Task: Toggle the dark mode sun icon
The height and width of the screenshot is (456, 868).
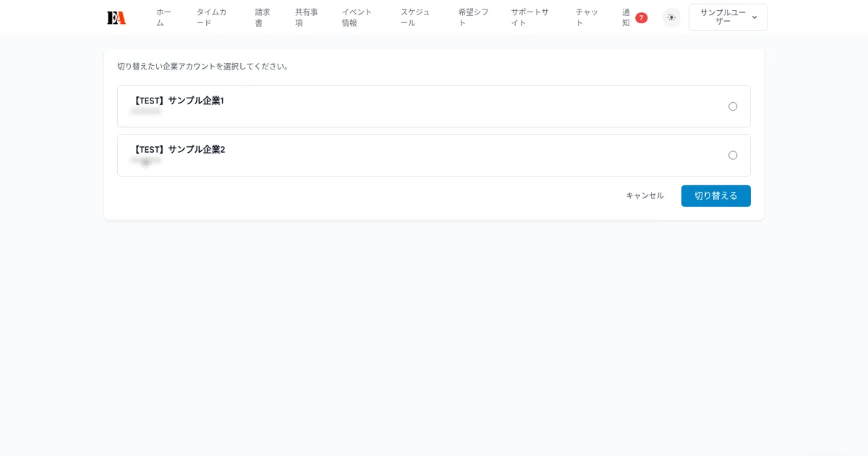Action: point(671,17)
